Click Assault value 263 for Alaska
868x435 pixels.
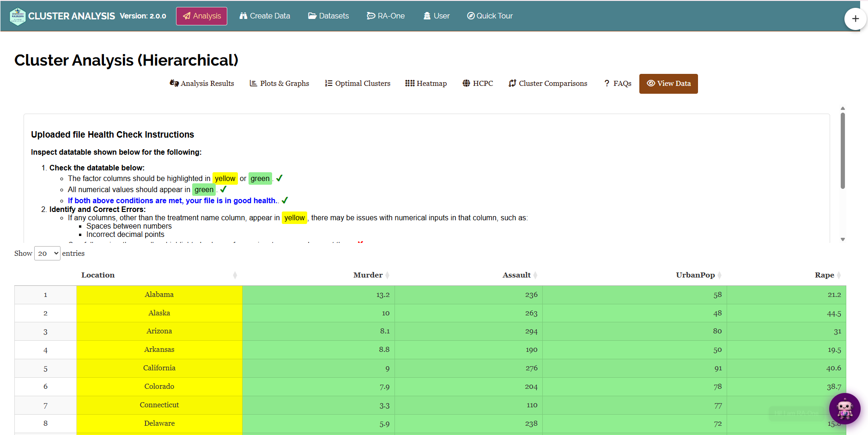pos(468,313)
